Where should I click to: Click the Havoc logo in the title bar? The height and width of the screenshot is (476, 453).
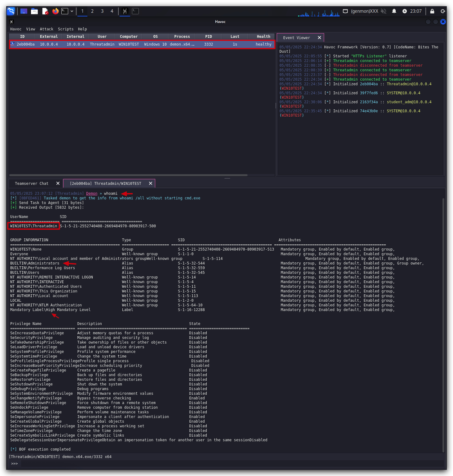click(x=12, y=22)
